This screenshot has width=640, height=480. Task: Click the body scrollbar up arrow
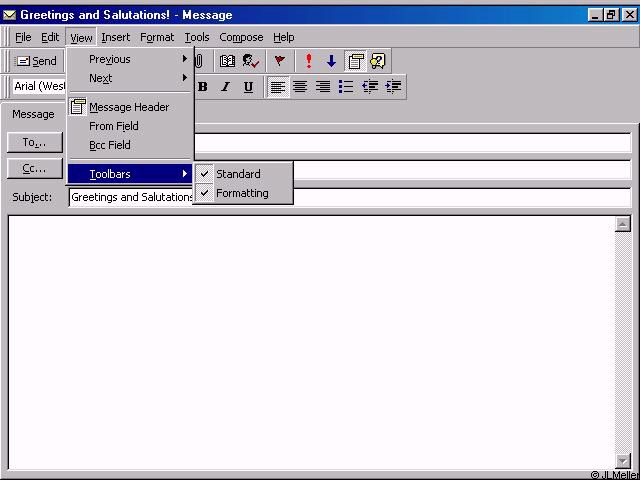click(x=622, y=224)
